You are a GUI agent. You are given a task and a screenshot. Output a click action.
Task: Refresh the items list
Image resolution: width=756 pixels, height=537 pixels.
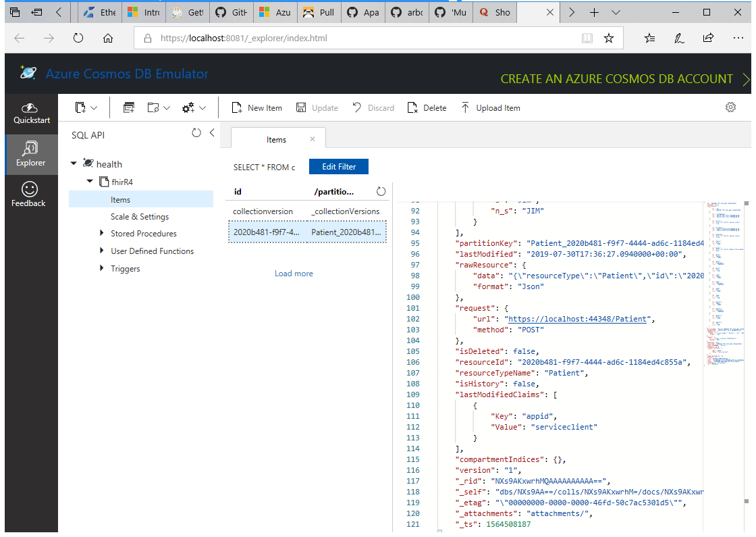click(381, 191)
